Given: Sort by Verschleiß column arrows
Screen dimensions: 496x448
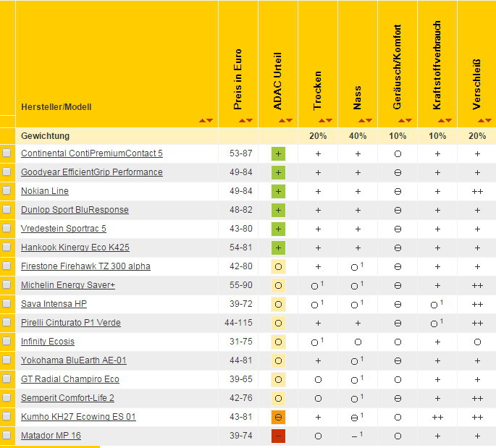Looking at the screenshot, I should coord(484,121).
